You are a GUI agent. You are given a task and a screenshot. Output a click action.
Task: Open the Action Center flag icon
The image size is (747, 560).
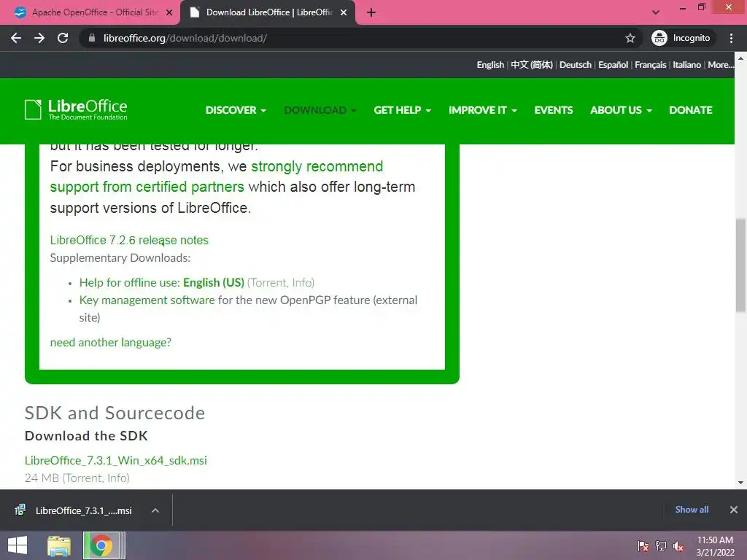tap(643, 546)
